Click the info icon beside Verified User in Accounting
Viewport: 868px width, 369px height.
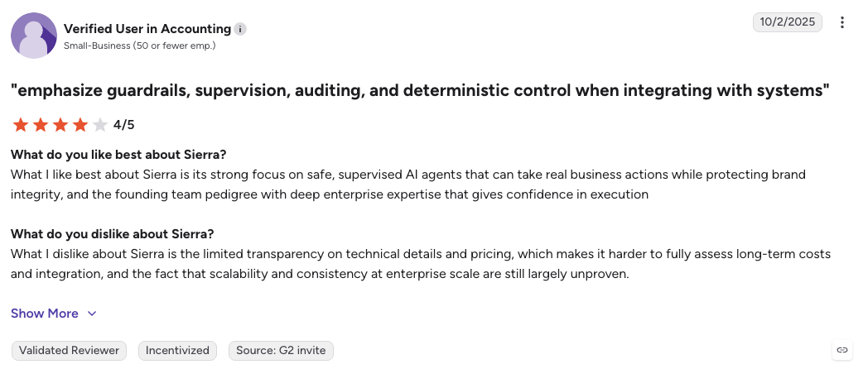tap(239, 29)
